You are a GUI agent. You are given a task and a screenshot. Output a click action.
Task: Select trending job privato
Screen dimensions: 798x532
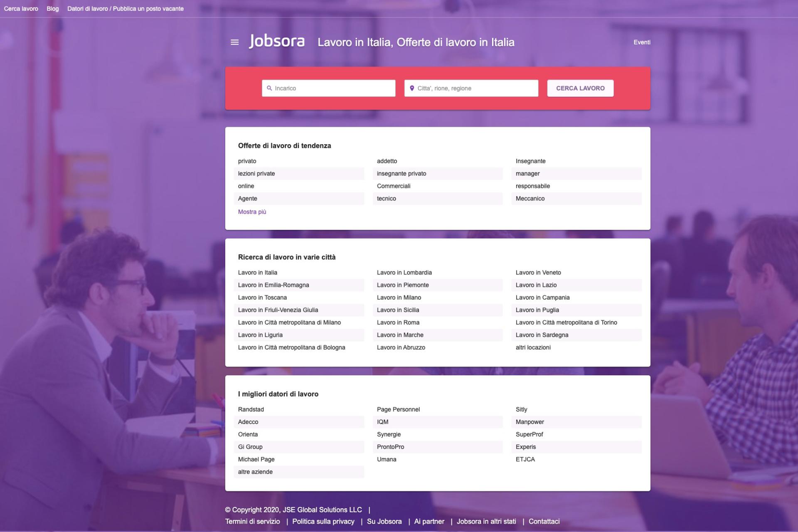[x=247, y=161]
